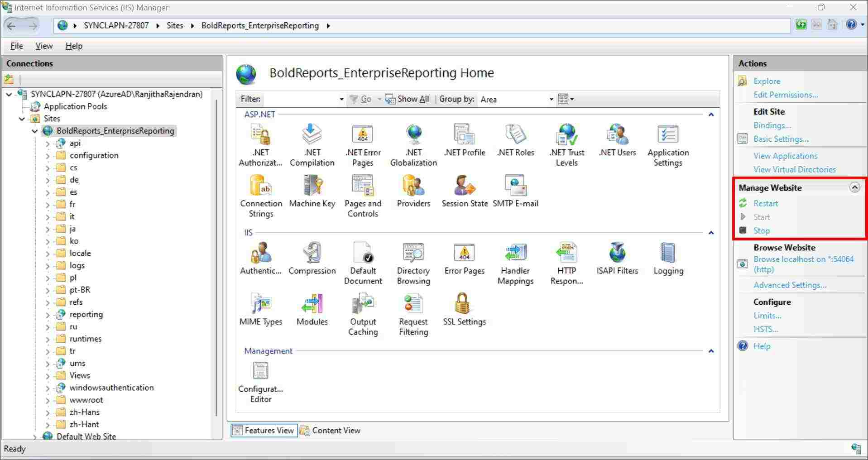Open Authentication feature icon
The image size is (868, 460).
[x=261, y=259]
